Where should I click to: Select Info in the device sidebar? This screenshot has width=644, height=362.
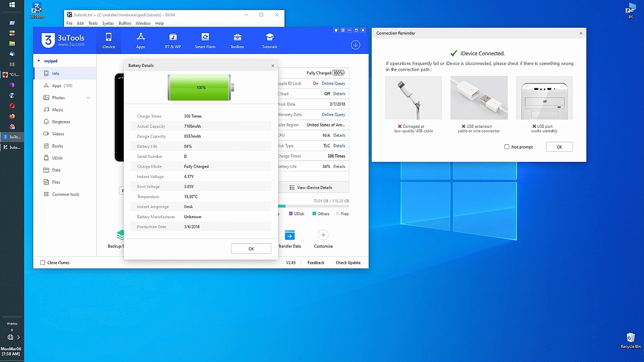pos(64,73)
